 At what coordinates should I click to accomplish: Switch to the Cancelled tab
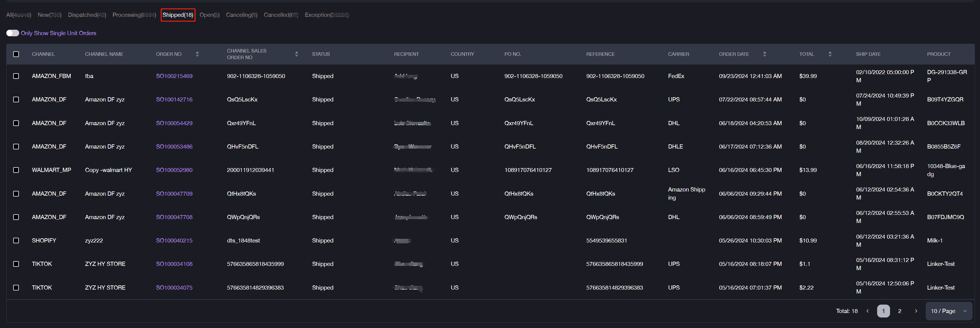tap(281, 15)
